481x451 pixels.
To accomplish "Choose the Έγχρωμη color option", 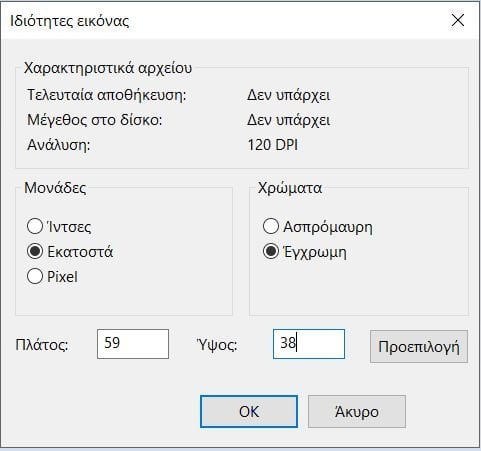I will [271, 251].
